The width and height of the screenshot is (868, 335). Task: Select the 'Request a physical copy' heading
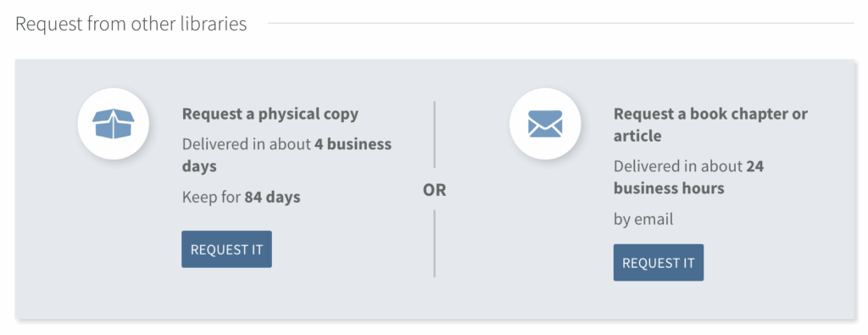coord(270,114)
